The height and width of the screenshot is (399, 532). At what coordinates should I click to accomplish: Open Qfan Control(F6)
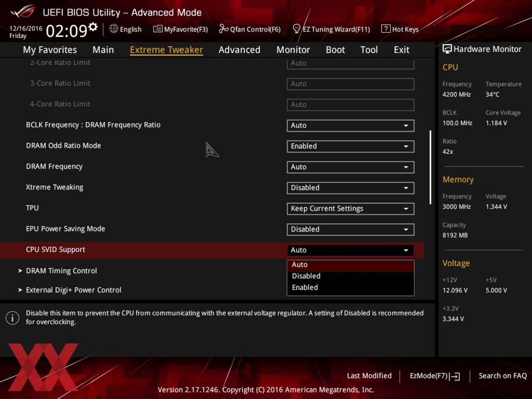250,29
